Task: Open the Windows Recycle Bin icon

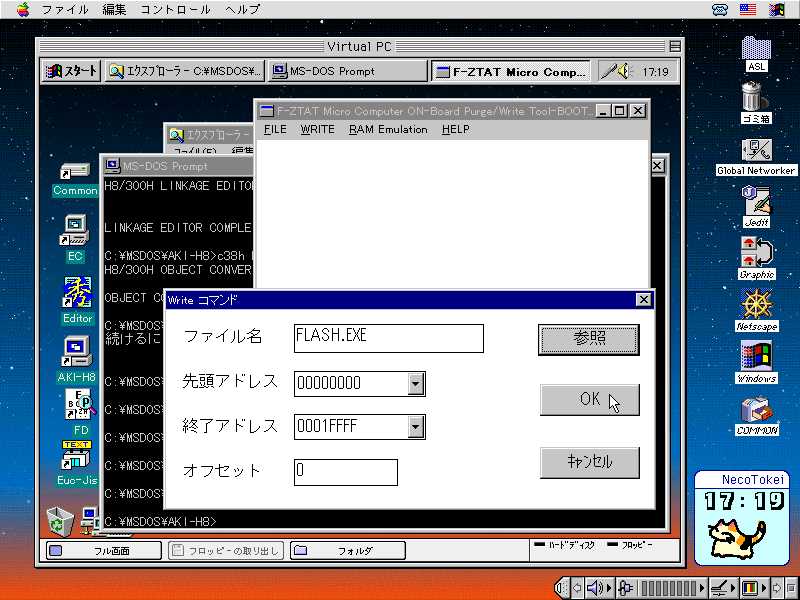Action: pos(60,521)
